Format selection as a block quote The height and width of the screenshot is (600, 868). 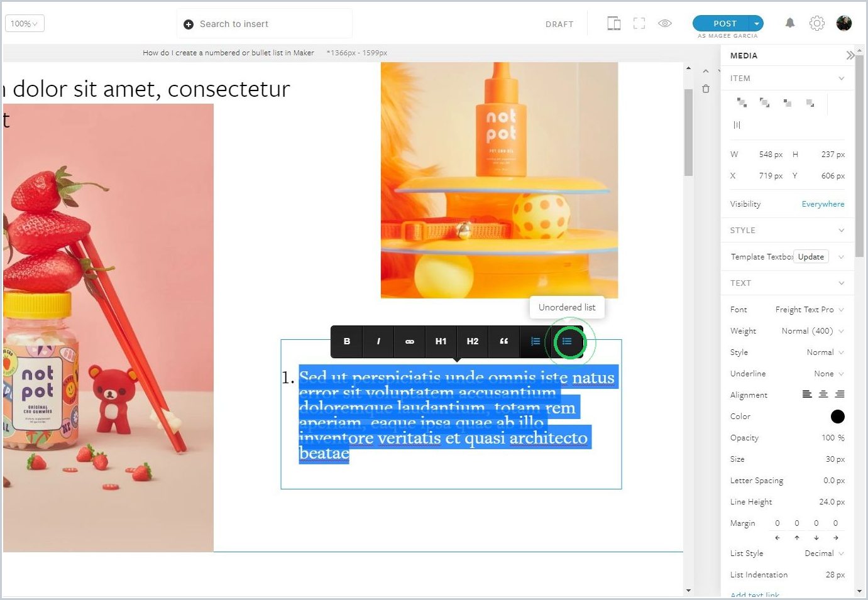point(504,341)
